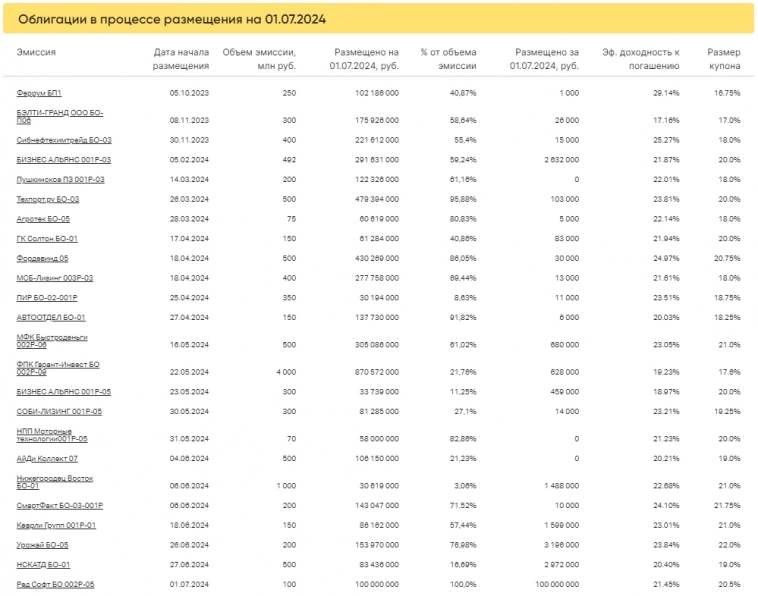
Task: Click МФК Быстроденьги 002Р-06 link
Action: click(x=52, y=341)
